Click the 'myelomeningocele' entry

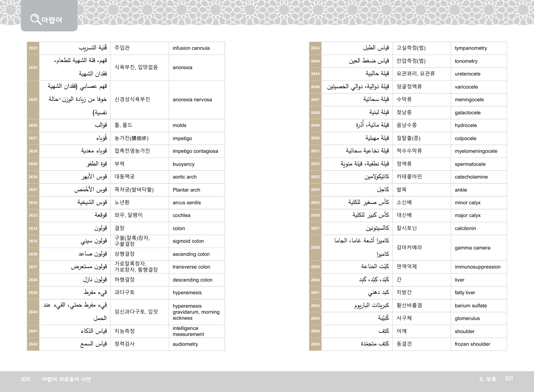point(476,151)
